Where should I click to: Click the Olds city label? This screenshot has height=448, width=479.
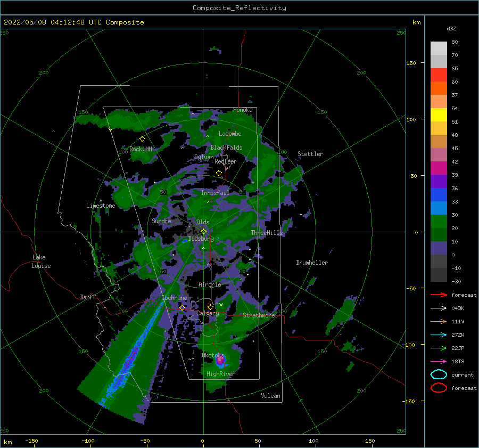pos(203,222)
